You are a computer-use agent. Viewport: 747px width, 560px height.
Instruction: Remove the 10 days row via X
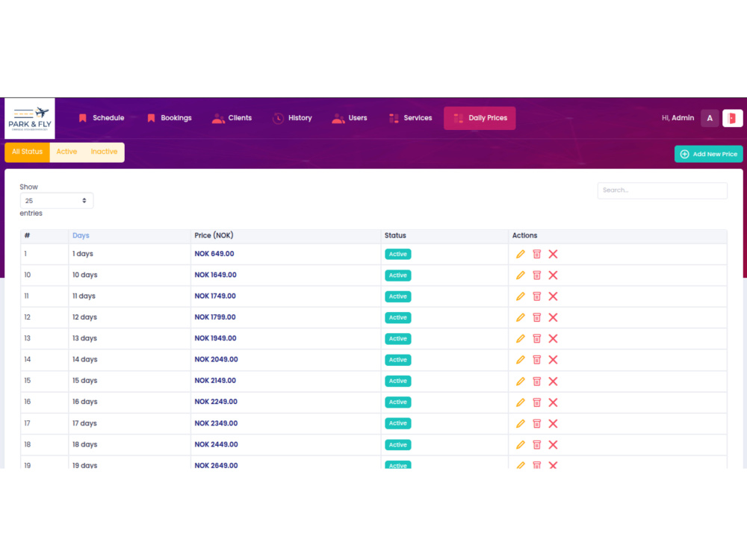(553, 276)
